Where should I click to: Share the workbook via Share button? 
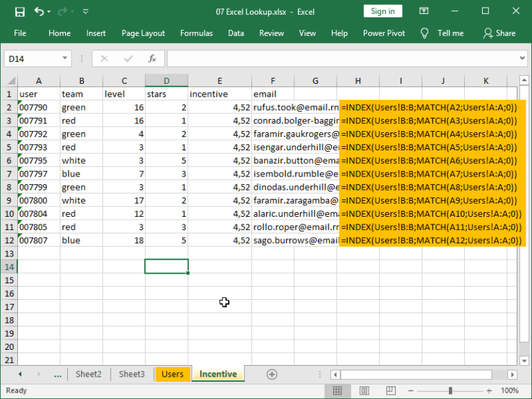point(499,33)
